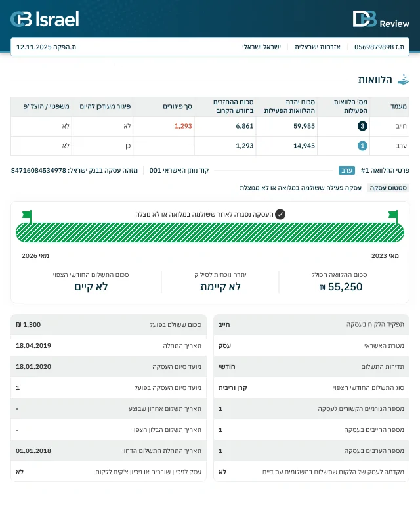This screenshot has width=420, height=507.
Task: Click the סטטוס עסקה label chip
Action: pyautogui.click(x=388, y=188)
